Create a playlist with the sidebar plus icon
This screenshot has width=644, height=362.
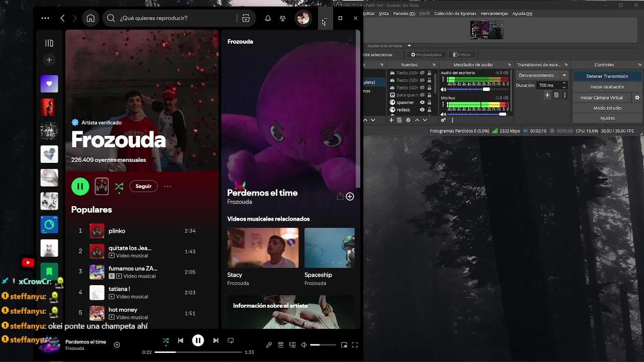click(49, 60)
